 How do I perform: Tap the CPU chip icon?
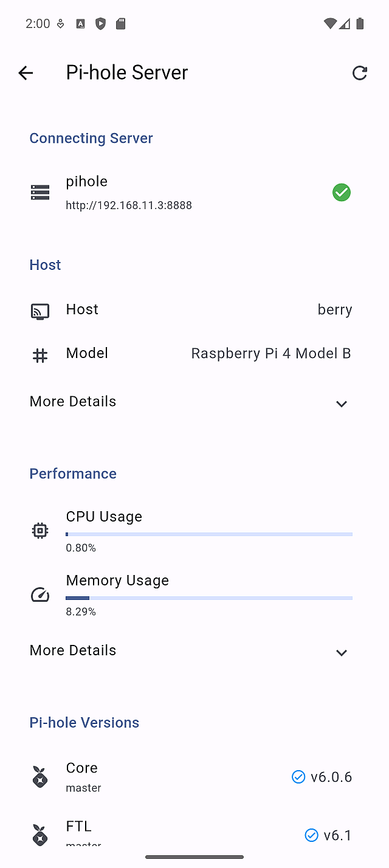pos(40,531)
